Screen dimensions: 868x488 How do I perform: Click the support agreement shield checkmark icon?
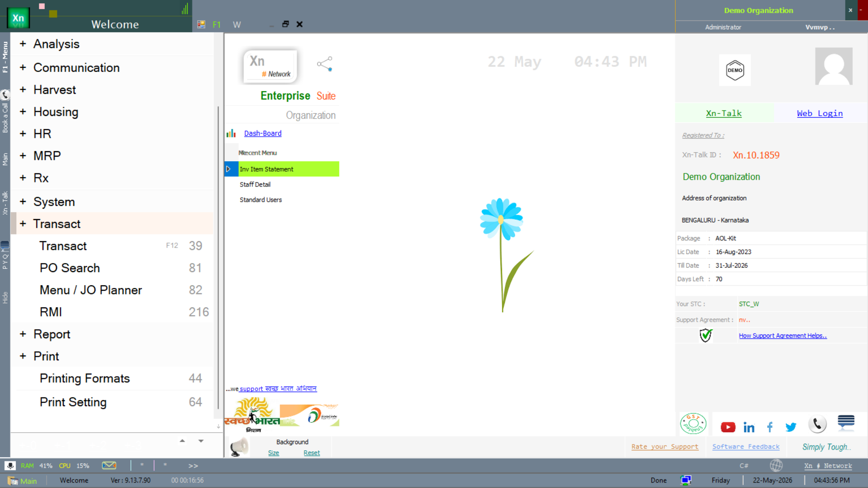click(x=706, y=335)
